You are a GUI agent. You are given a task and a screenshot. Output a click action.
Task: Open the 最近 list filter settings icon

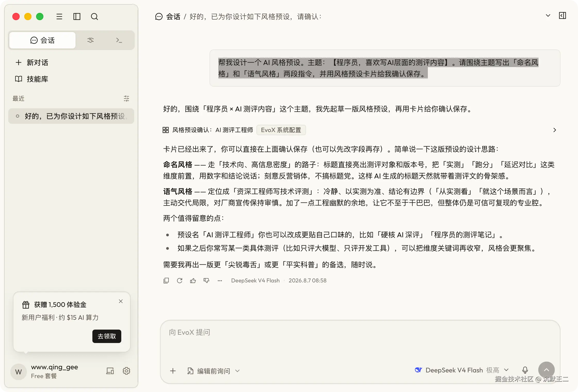pos(126,99)
